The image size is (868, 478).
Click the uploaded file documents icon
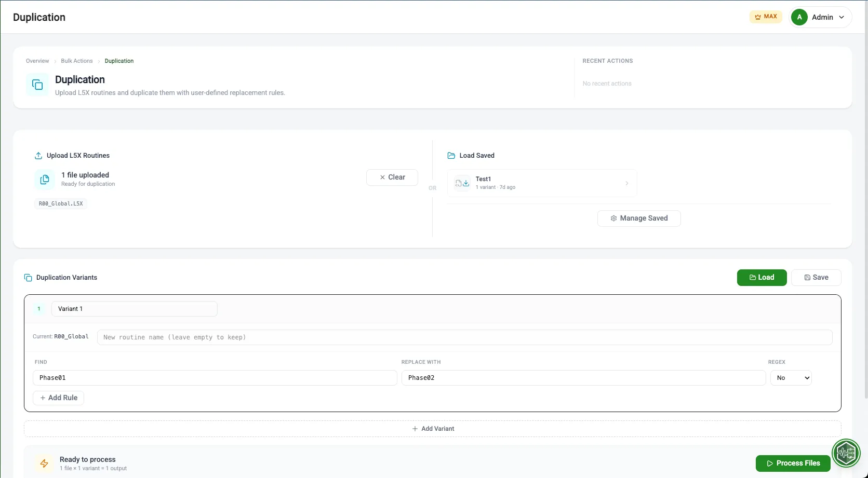(45, 179)
